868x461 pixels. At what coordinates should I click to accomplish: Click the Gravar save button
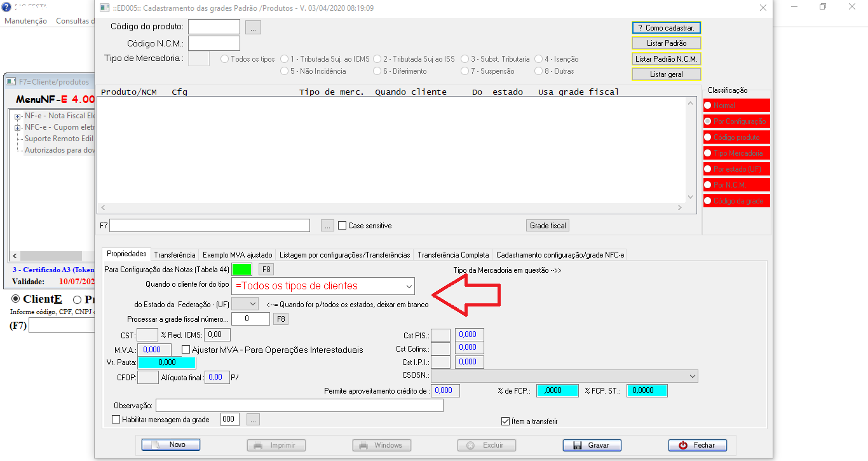pyautogui.click(x=592, y=445)
